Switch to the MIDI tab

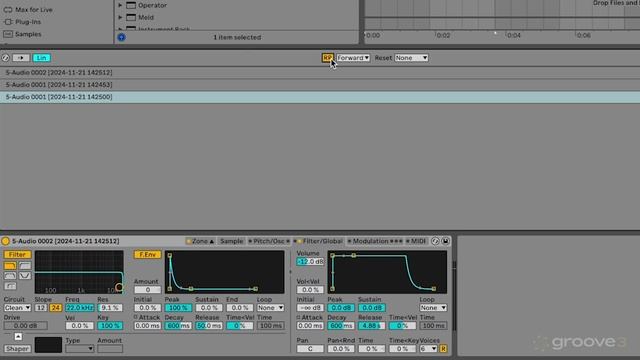click(x=416, y=241)
